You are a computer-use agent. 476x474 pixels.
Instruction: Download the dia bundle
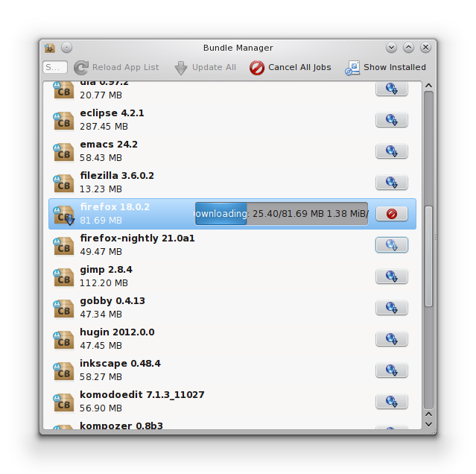pyautogui.click(x=392, y=89)
